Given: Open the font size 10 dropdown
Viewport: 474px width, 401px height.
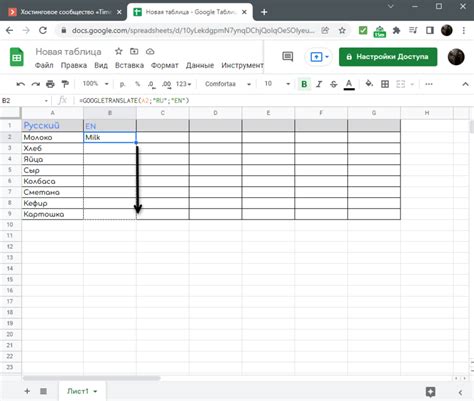Looking at the screenshot, I should click(x=277, y=84).
